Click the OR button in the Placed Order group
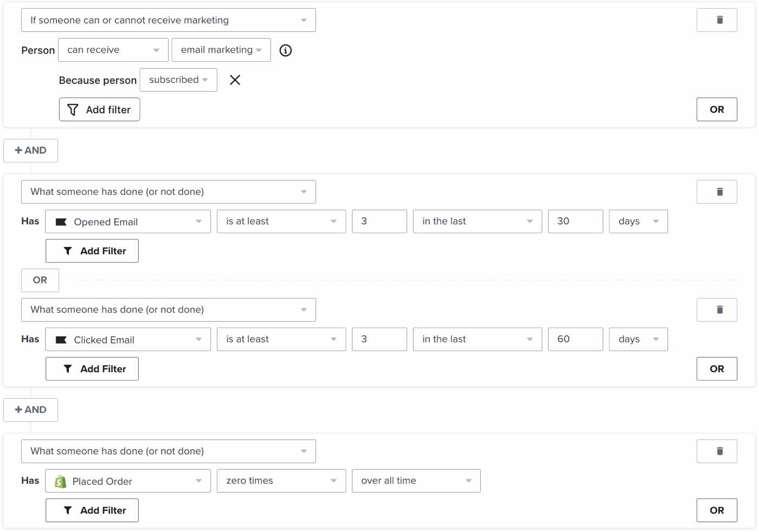Image resolution: width=759 pixels, height=532 pixels. (x=717, y=510)
